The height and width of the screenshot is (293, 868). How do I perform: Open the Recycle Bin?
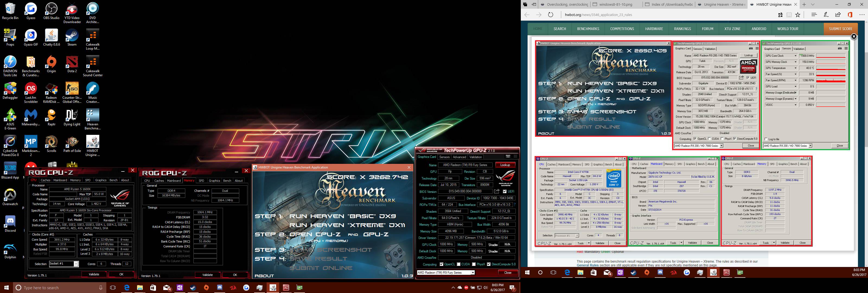coord(10,11)
